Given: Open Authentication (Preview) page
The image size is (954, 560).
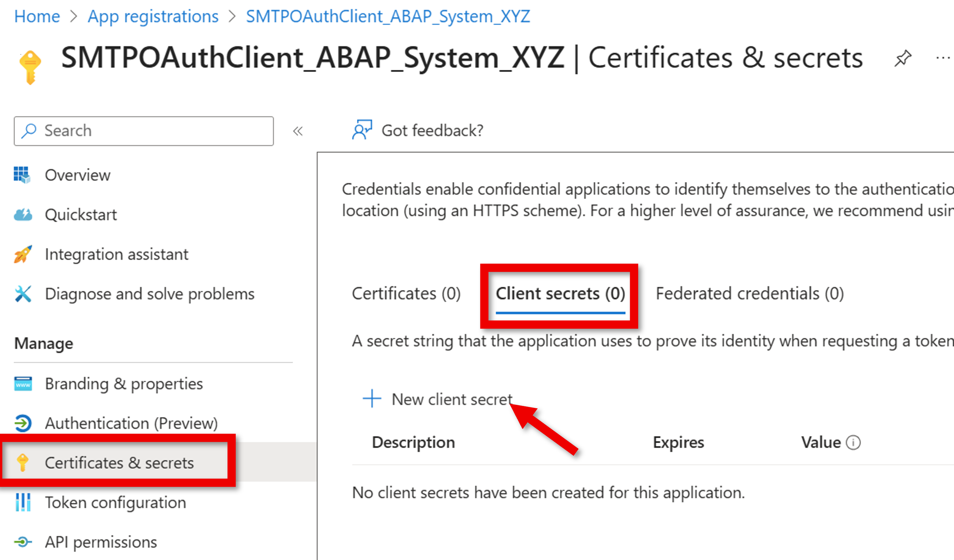Looking at the screenshot, I should (x=131, y=424).
